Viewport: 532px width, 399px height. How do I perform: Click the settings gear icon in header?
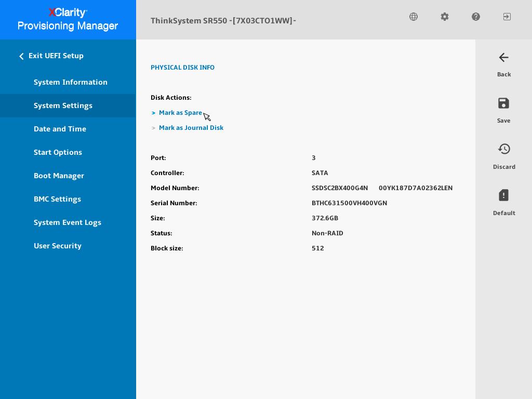(x=445, y=17)
